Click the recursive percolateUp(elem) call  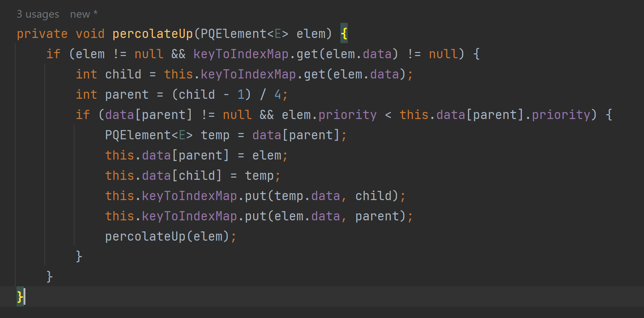[145, 237]
